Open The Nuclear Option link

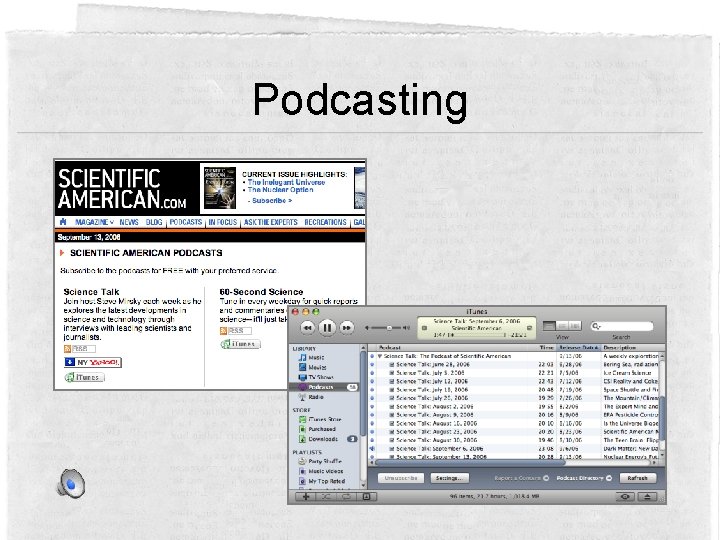click(280, 190)
